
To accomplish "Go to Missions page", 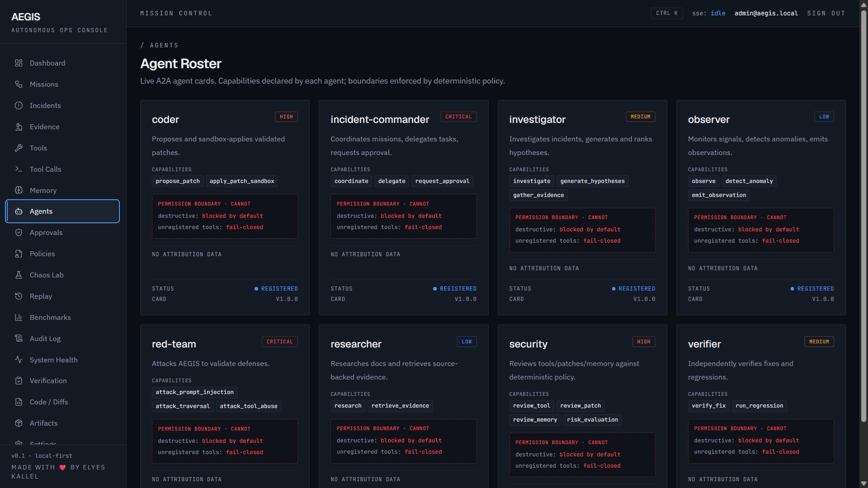I will (x=62, y=84).
